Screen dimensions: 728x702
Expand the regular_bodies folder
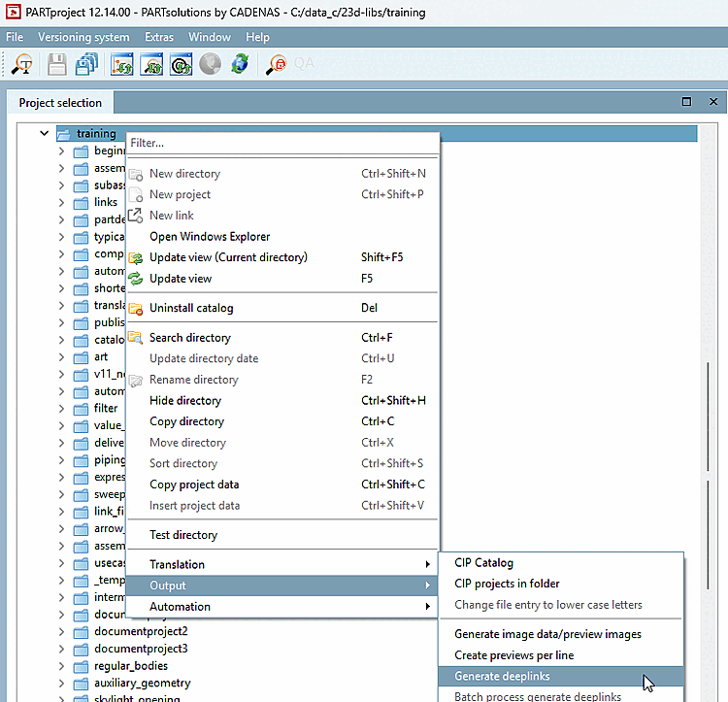(x=61, y=666)
